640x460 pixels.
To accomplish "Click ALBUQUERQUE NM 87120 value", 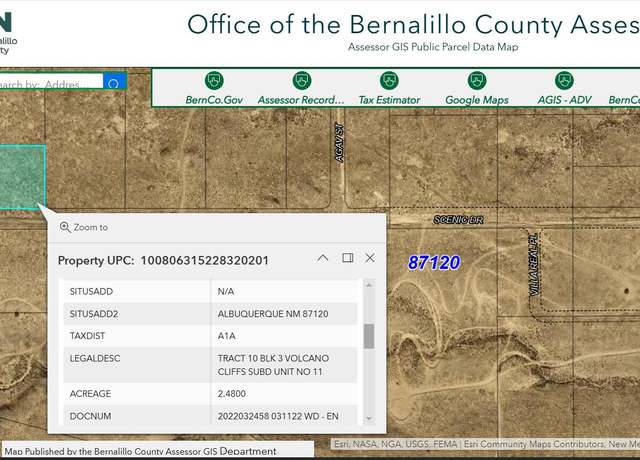I will tap(273, 314).
